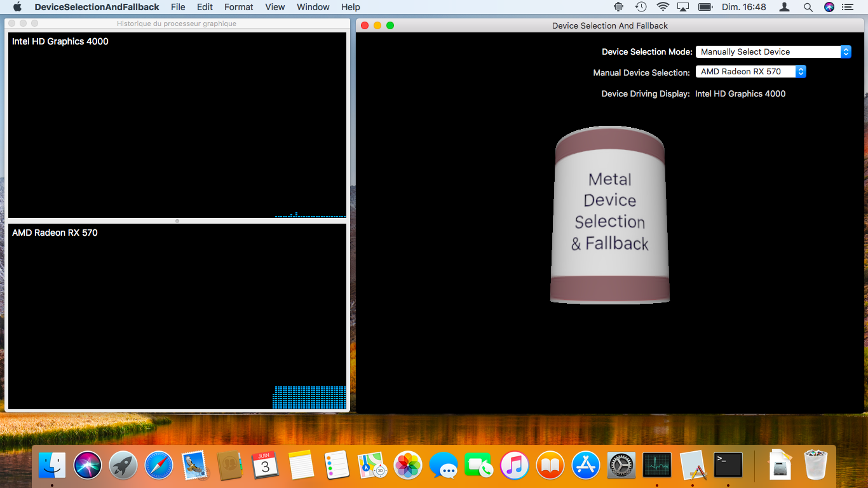Click the Manual Device Selection label
Image resolution: width=868 pixels, height=488 pixels.
(x=641, y=72)
